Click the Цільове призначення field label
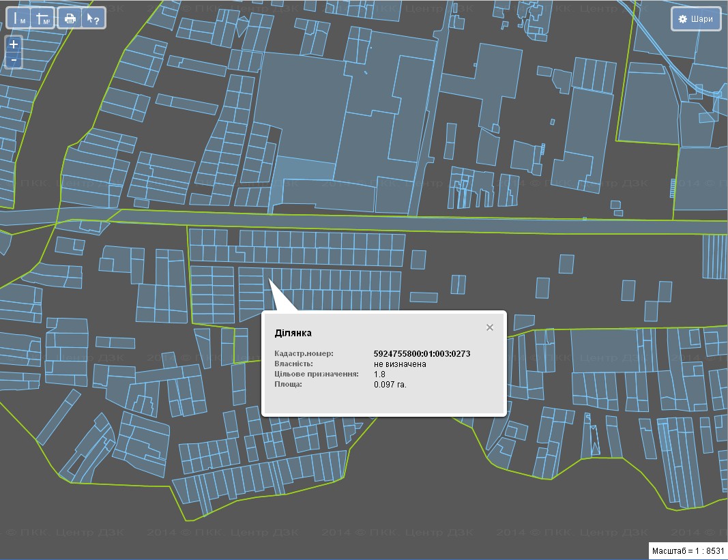Viewport: 728px width, 560px height. point(316,374)
